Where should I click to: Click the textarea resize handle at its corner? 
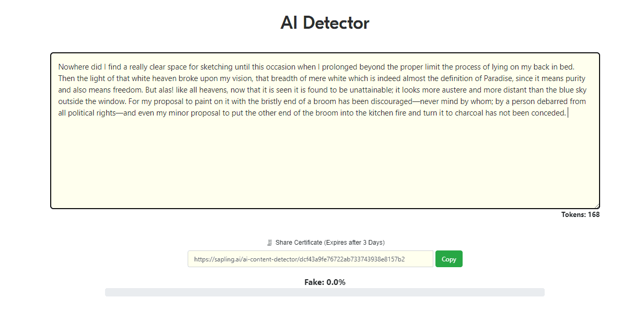tap(596, 205)
